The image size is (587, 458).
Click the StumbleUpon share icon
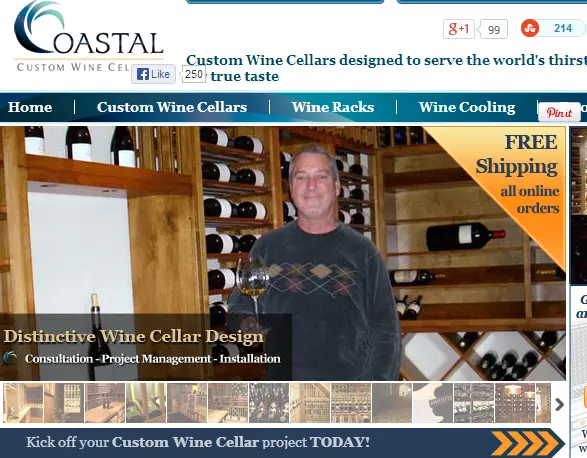tap(530, 28)
